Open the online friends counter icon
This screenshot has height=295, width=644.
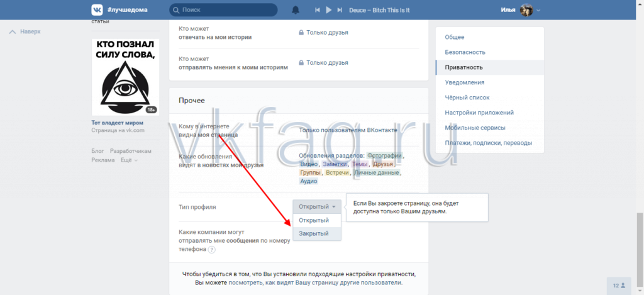(619, 286)
